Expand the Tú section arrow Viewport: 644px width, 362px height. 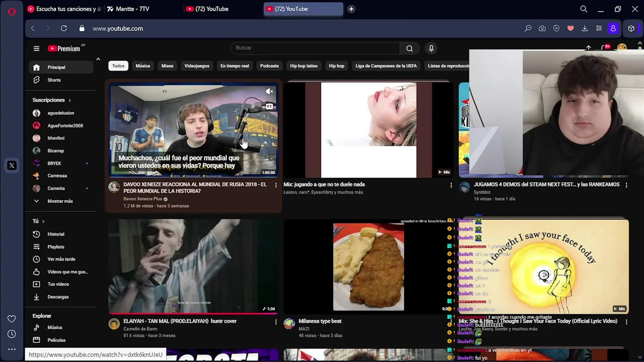point(43,221)
